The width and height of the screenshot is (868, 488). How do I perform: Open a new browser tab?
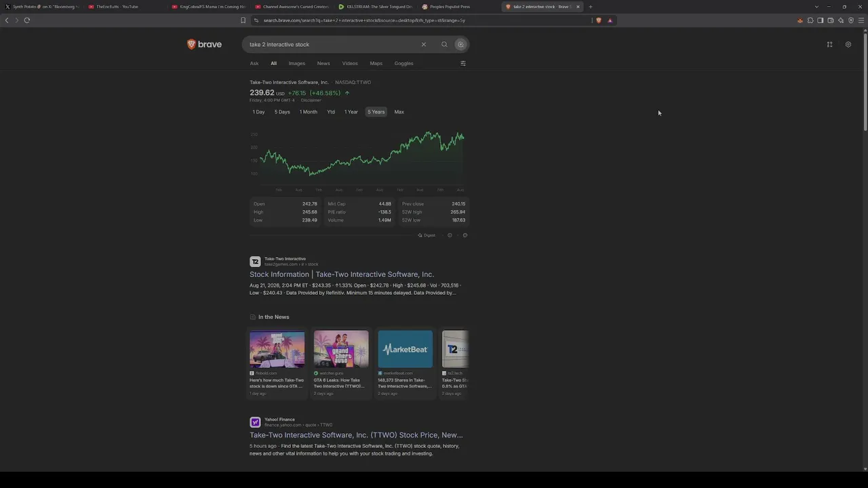coord(591,7)
